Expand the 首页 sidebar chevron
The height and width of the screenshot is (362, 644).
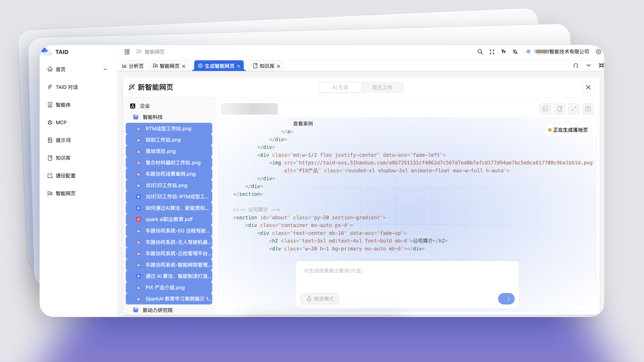tap(105, 69)
